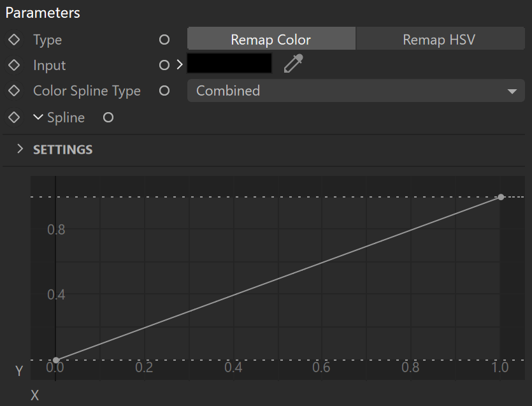Viewport: 532px width, 406px height.
Task: Click the Input connection port circle
Action: pyautogui.click(x=164, y=65)
